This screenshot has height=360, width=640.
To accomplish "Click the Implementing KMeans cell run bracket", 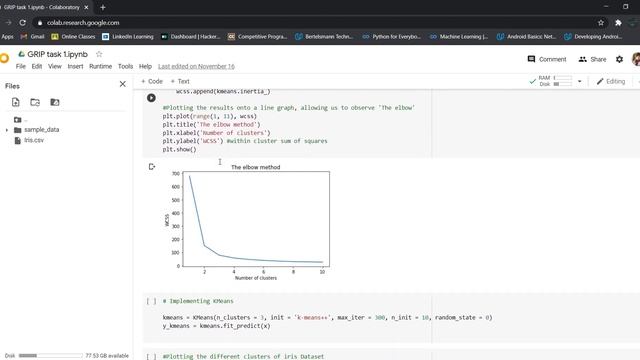I will (151, 301).
